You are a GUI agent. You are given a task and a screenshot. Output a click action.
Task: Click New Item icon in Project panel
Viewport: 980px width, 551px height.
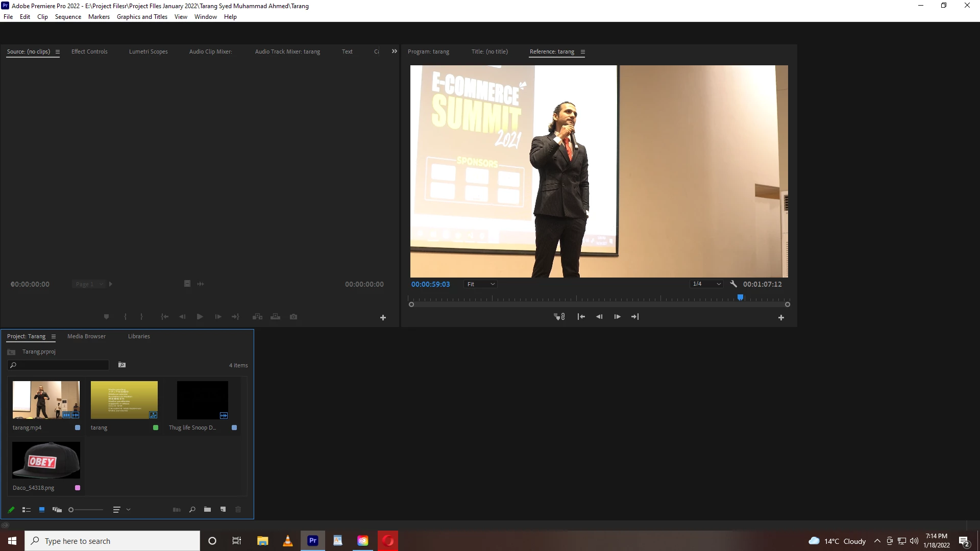click(x=223, y=509)
